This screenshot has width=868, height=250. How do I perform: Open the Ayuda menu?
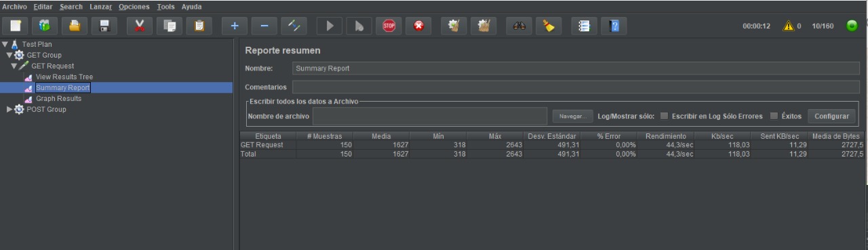pos(192,6)
